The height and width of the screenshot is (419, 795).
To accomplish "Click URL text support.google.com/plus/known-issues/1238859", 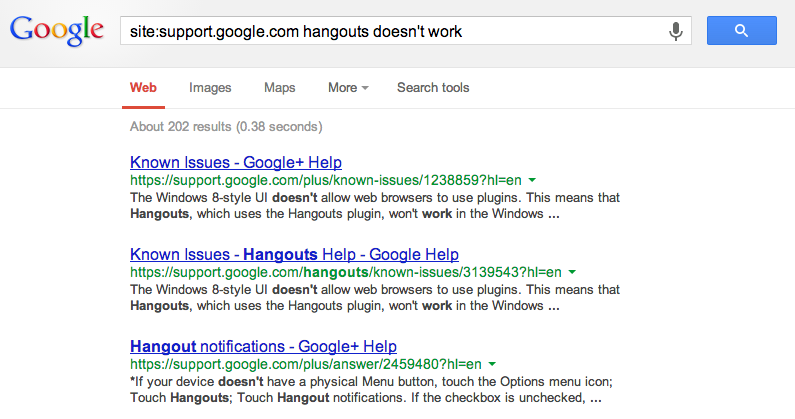I will click(x=326, y=180).
